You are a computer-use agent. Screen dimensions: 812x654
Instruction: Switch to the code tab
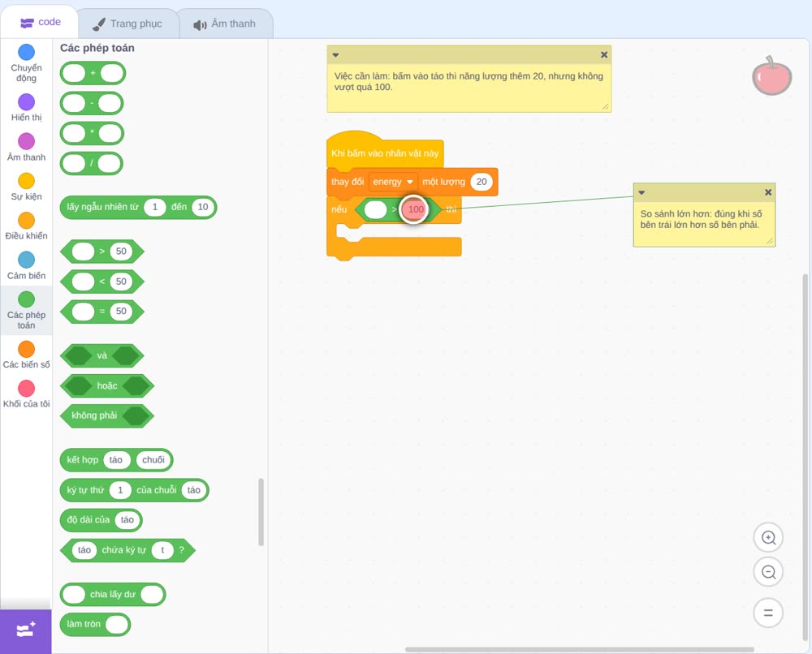(x=40, y=22)
